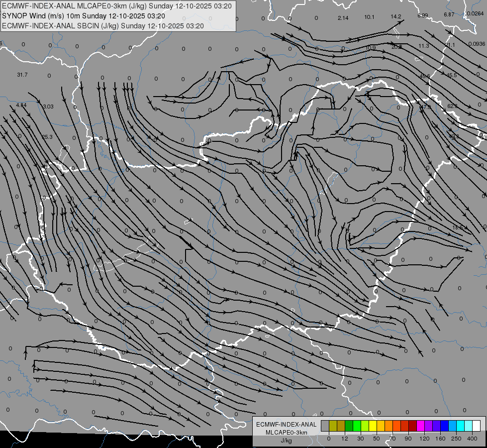Pick the dark red legend swatch
The image size is (487, 448).
click(x=413, y=426)
